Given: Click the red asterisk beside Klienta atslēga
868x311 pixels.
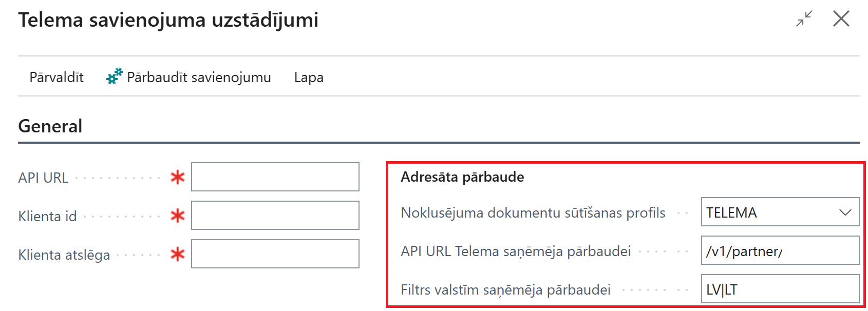Looking at the screenshot, I should (x=178, y=254).
